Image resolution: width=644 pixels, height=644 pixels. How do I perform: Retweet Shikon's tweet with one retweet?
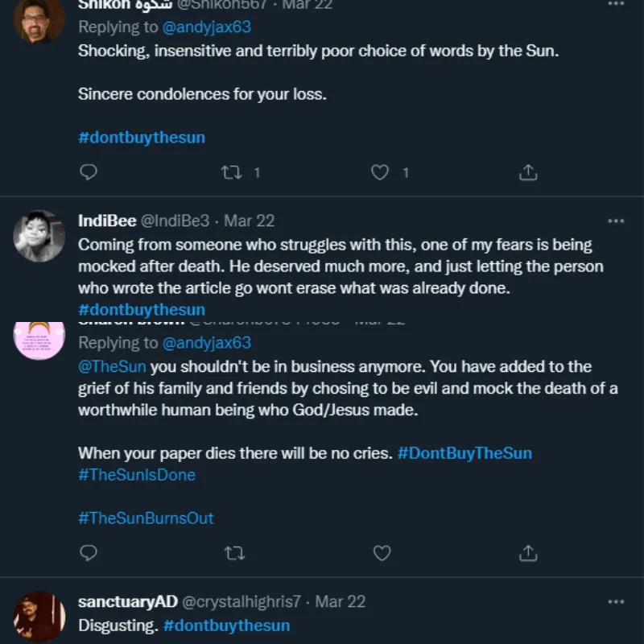pyautogui.click(x=233, y=172)
